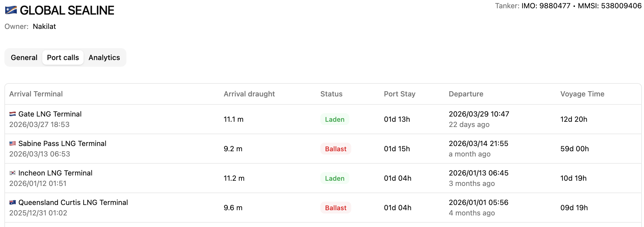Open the General tab
This screenshot has width=644, height=227.
[x=24, y=58]
